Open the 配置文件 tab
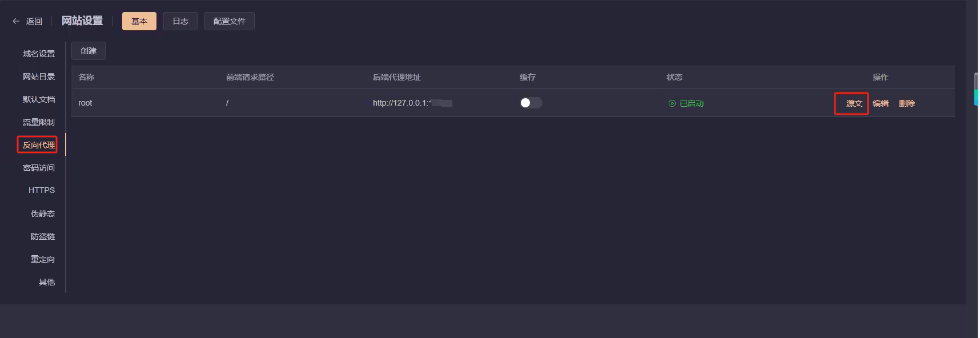The height and width of the screenshot is (338, 980). tap(229, 21)
